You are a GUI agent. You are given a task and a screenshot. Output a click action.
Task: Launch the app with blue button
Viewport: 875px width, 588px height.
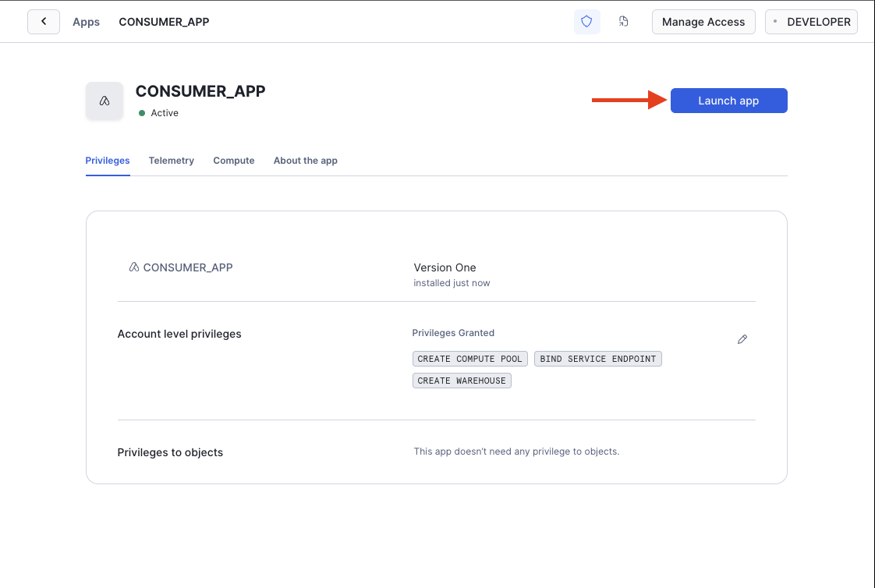pyautogui.click(x=729, y=101)
